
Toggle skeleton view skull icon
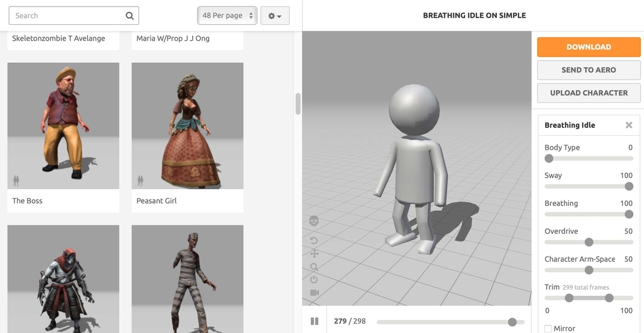[314, 221]
